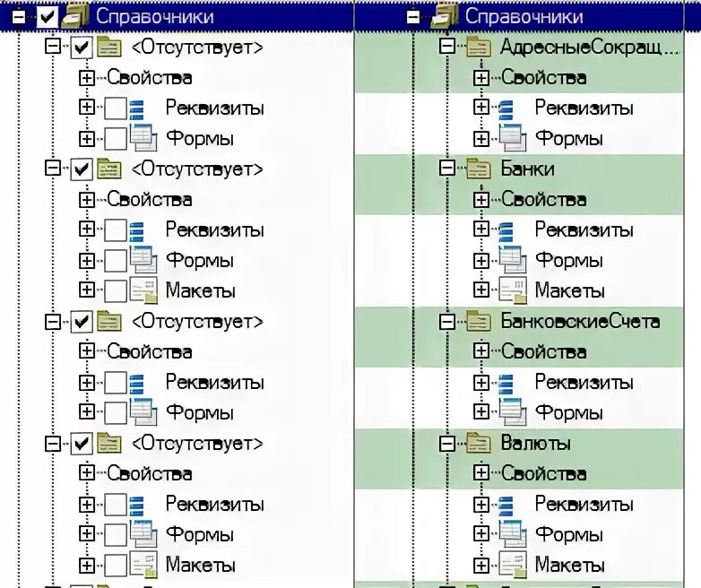The height and width of the screenshot is (588, 701).
Task: Select the Справочники label in the right pane header
Action: point(524,16)
